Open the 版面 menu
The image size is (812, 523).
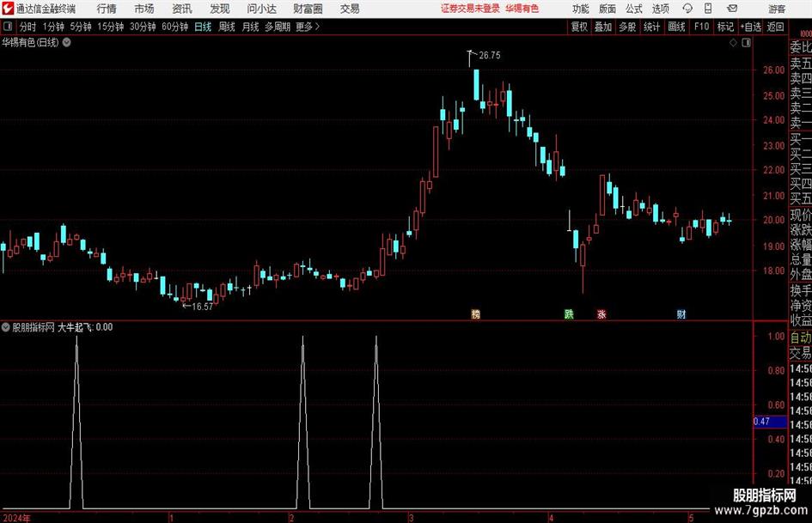(607, 9)
